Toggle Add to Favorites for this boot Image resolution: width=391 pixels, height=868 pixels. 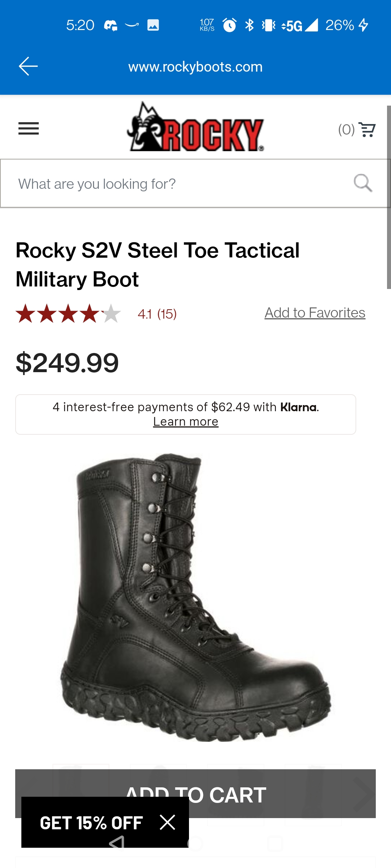pos(315,312)
